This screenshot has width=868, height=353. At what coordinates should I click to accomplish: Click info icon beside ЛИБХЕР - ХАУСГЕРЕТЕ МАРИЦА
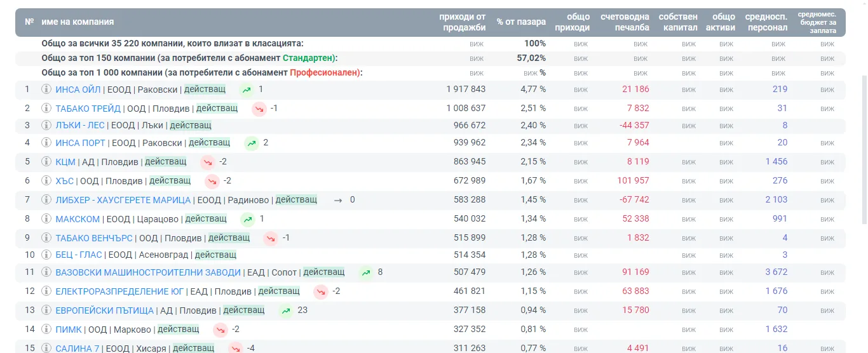[46, 200]
